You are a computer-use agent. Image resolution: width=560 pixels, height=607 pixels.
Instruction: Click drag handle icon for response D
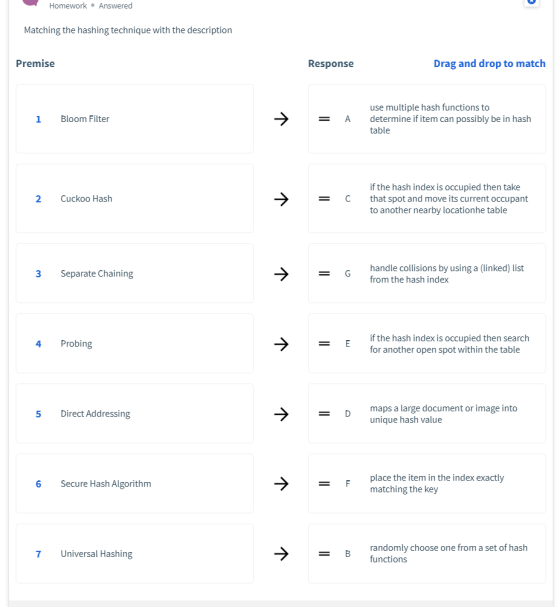click(x=324, y=414)
